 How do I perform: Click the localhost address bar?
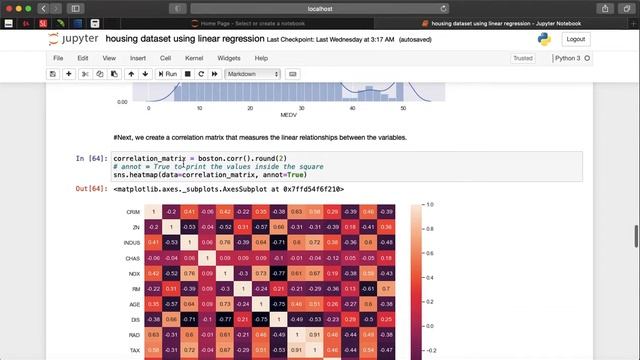point(320,9)
